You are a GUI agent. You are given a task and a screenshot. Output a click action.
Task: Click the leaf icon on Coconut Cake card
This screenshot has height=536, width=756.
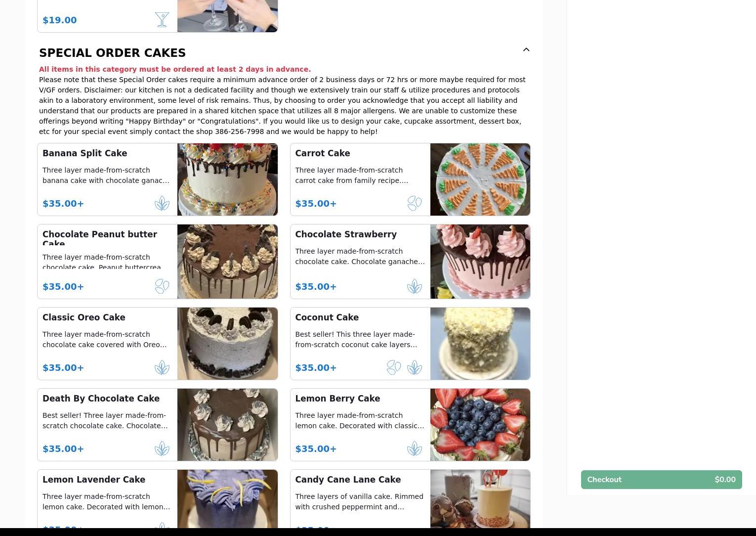[415, 367]
